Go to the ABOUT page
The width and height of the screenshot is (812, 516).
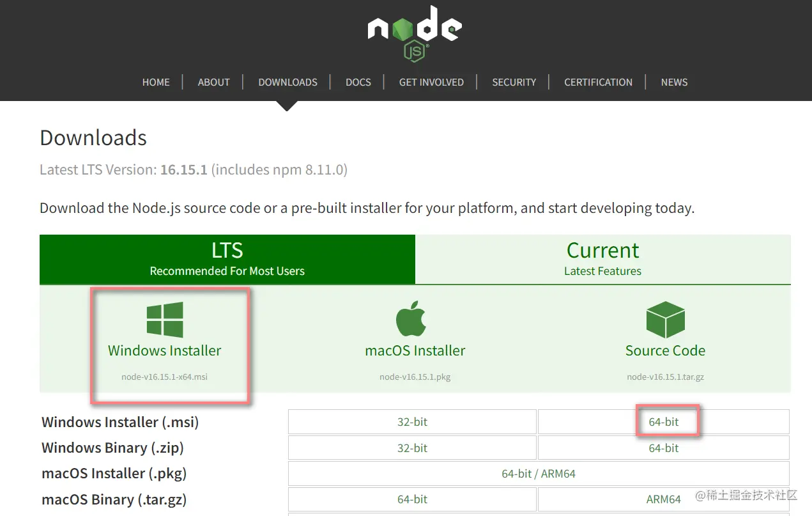click(x=213, y=82)
